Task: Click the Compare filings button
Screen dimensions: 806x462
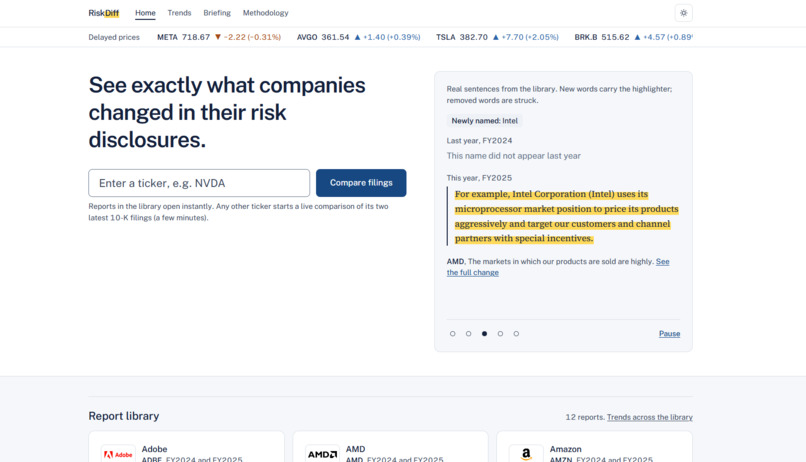Action: click(361, 183)
